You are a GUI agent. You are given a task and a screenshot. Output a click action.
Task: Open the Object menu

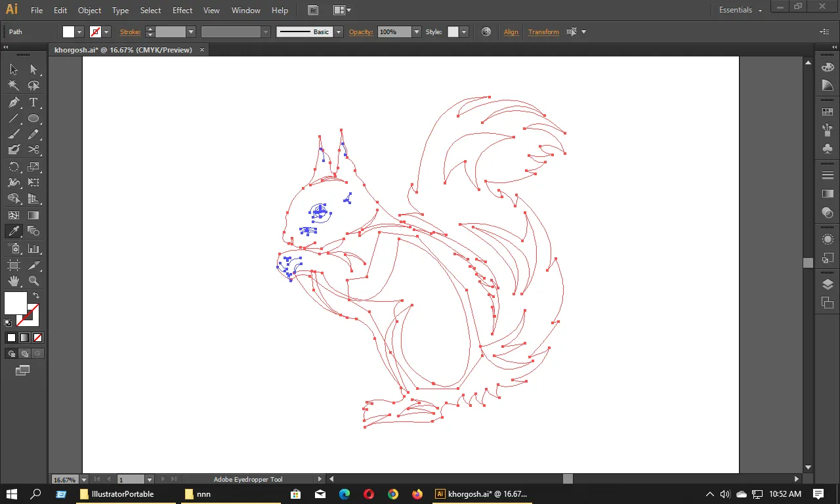pos(89,10)
